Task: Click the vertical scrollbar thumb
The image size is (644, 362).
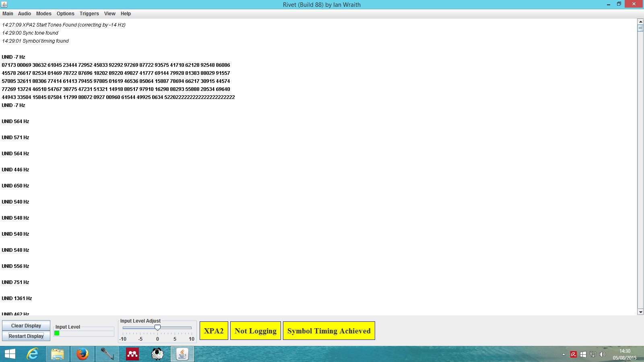Action: [640, 28]
